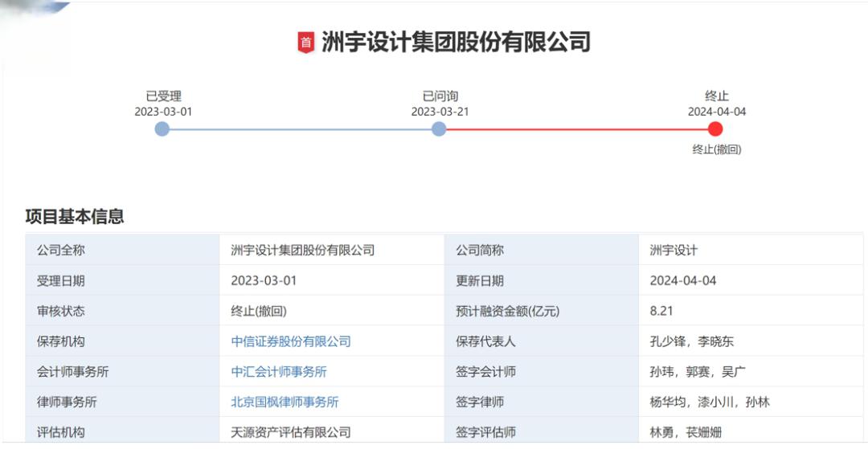Click the 受理日期 value 2023-03-01 in the table
Viewport: 868px width, 449px height.
tap(264, 281)
